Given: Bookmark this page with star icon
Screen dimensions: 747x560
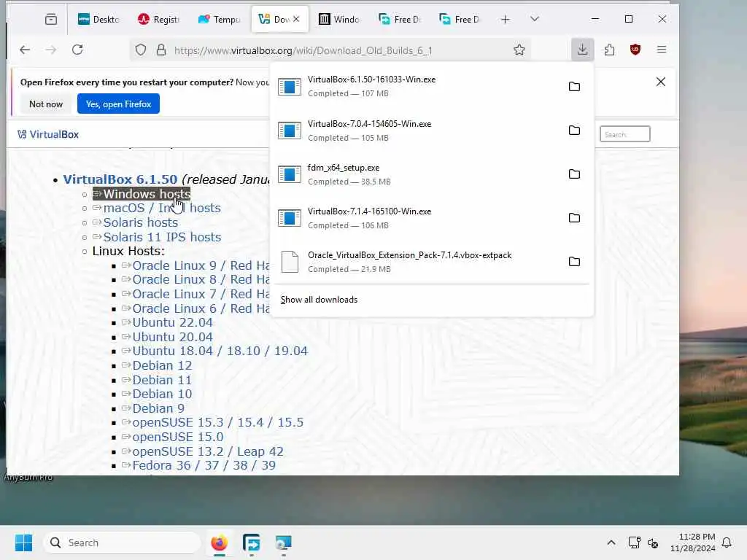Looking at the screenshot, I should [519, 50].
